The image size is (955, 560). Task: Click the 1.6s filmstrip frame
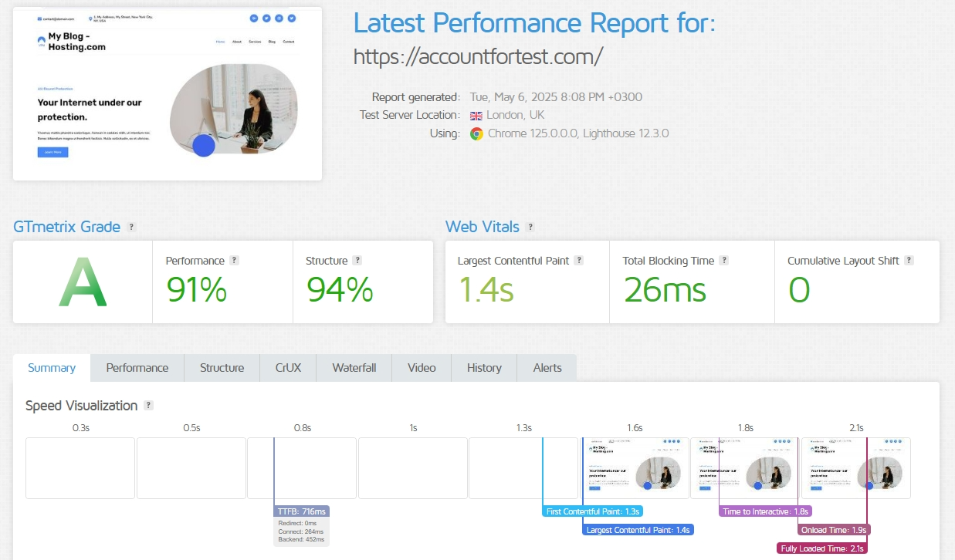(635, 468)
